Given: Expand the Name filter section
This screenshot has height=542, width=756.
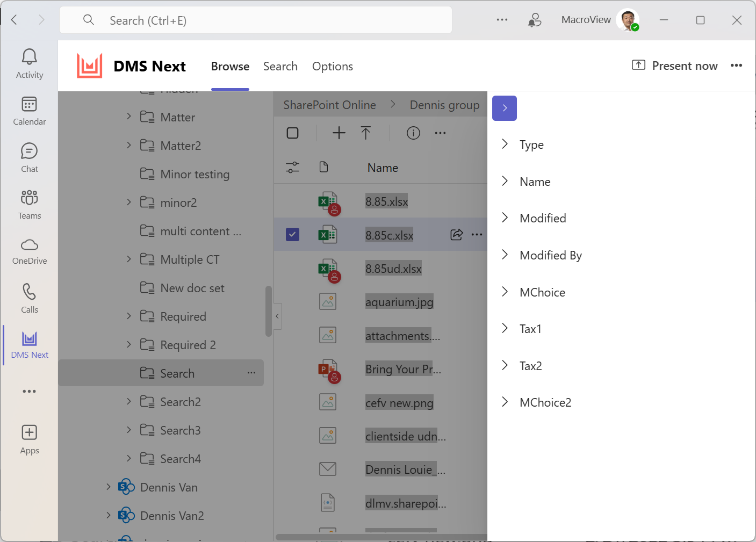Looking at the screenshot, I should (505, 181).
